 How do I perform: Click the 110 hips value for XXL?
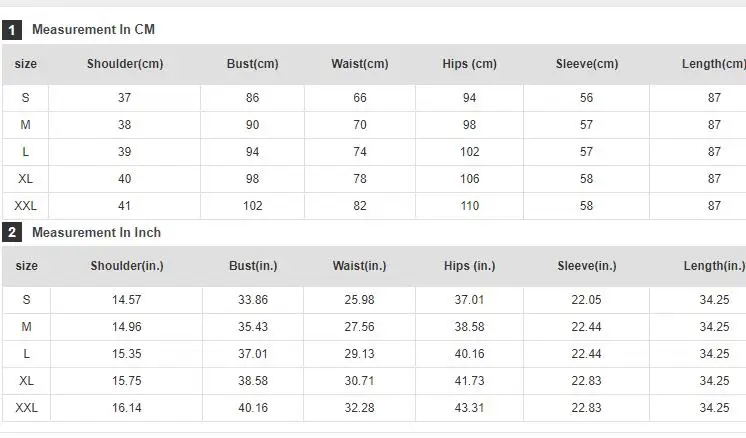click(469, 206)
